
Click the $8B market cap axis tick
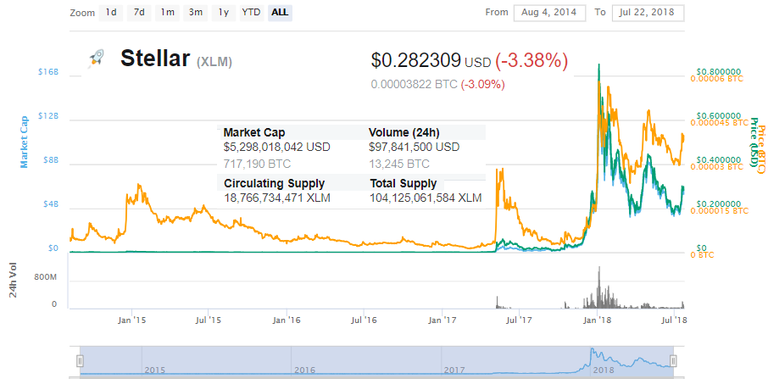(x=50, y=160)
